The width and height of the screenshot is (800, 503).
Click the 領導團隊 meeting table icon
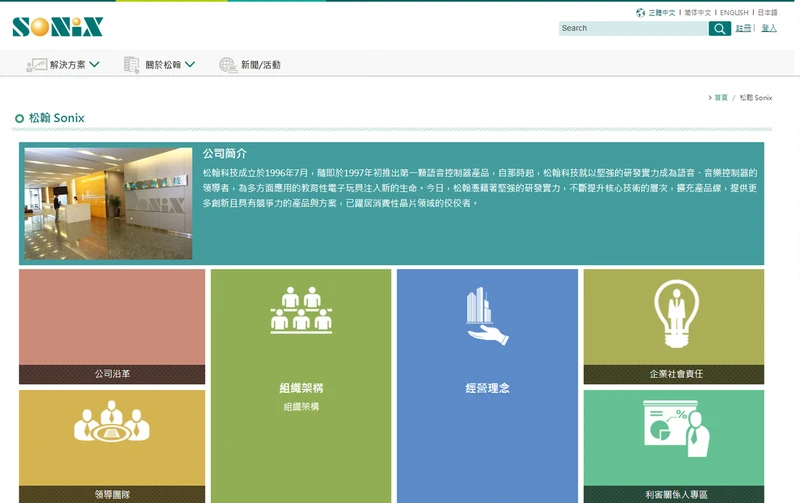[112, 421]
